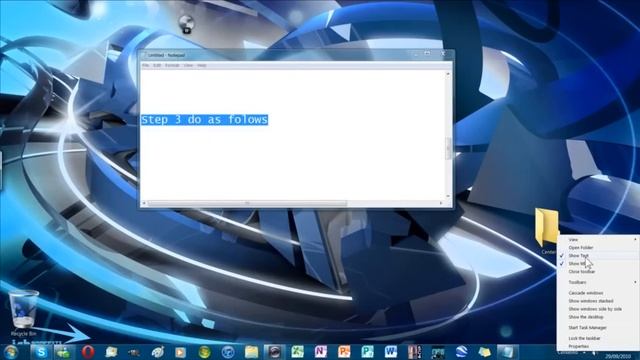640x360 pixels.
Task: Click the taskbar date display
Action: [618, 356]
